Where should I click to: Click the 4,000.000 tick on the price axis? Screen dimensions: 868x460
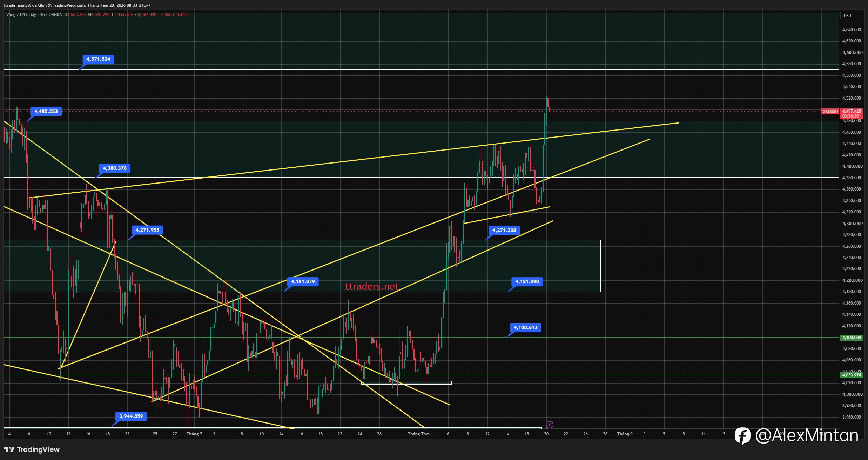852,394
